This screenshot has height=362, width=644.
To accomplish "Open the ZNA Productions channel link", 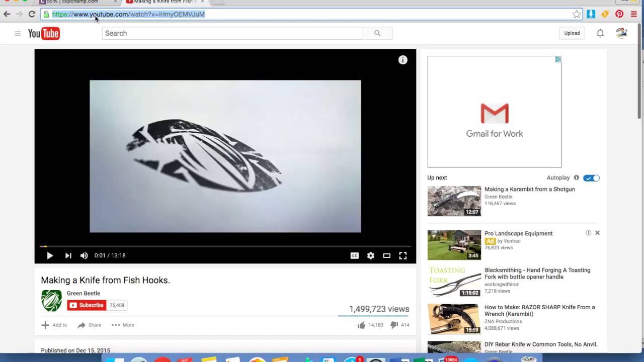I will click(x=503, y=321).
